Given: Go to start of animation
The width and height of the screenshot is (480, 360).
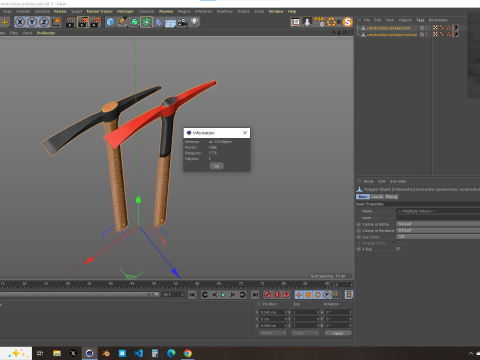Looking at the screenshot, I should [192, 295].
